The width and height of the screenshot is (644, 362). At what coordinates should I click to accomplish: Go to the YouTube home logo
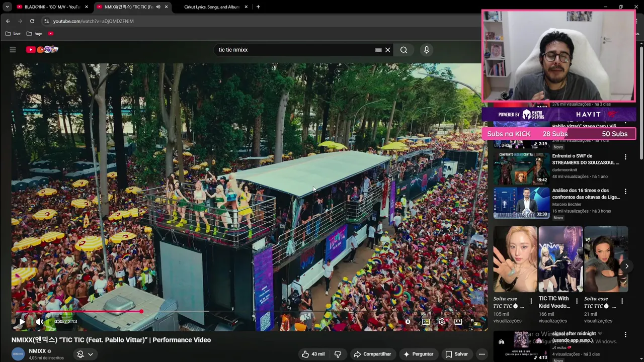pos(43,50)
